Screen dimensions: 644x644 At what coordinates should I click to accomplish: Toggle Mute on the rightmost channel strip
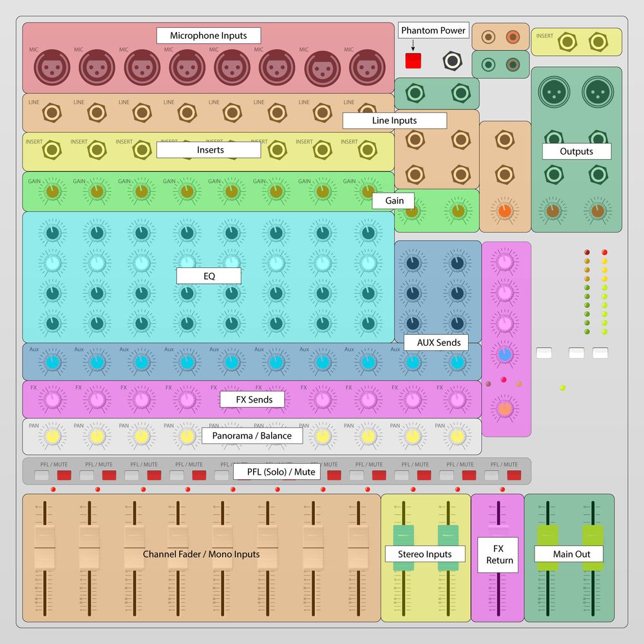click(x=513, y=475)
